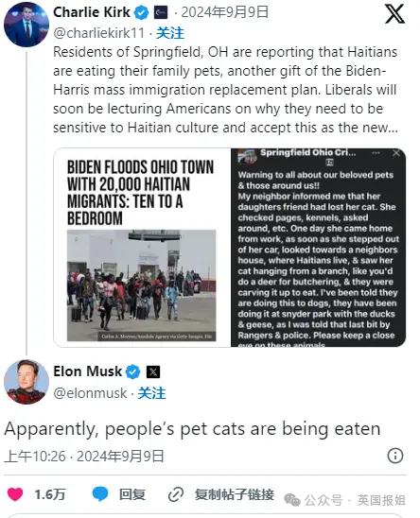420x518 pixels.
Task: Click 复制帖子链接 copy post link
Action: (235, 494)
